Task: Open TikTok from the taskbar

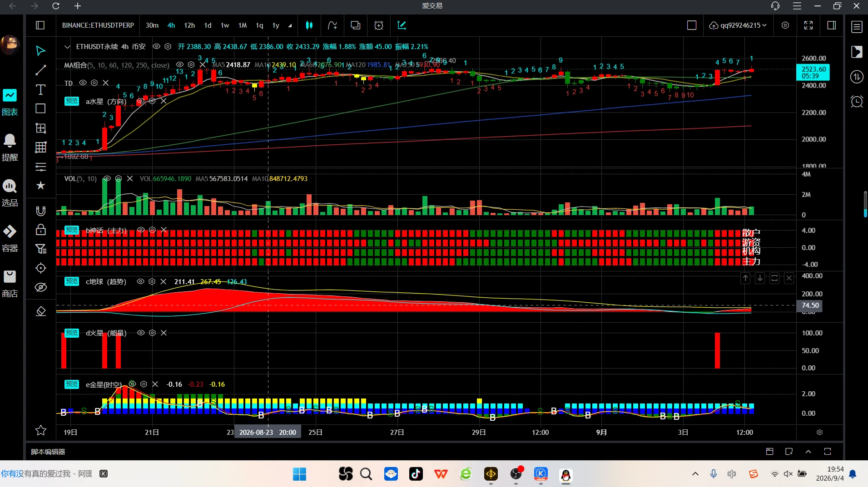Action: 416,474
